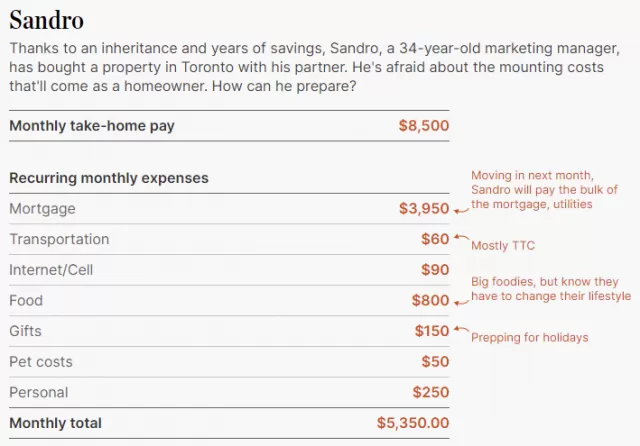Viewport: 640px width, 446px height.
Task: Click the arrow beside the $60 Transportation value
Action: (x=462, y=237)
